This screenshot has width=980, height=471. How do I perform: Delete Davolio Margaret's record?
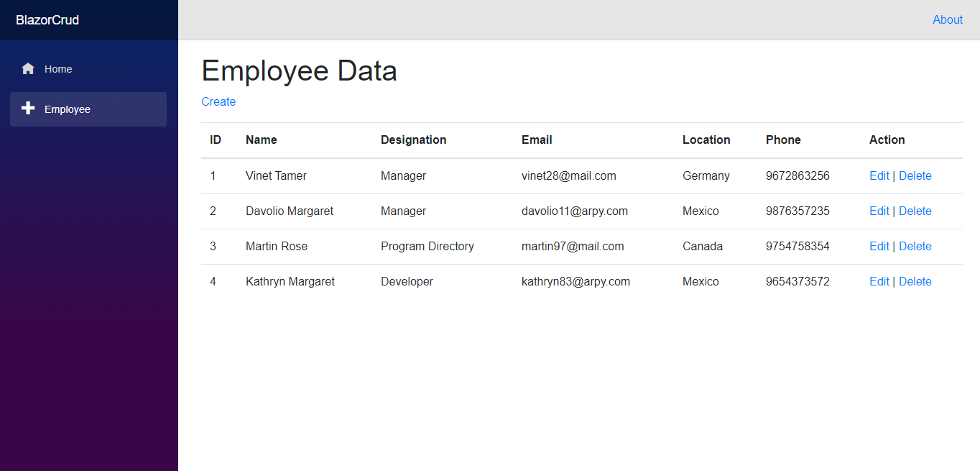click(x=915, y=211)
